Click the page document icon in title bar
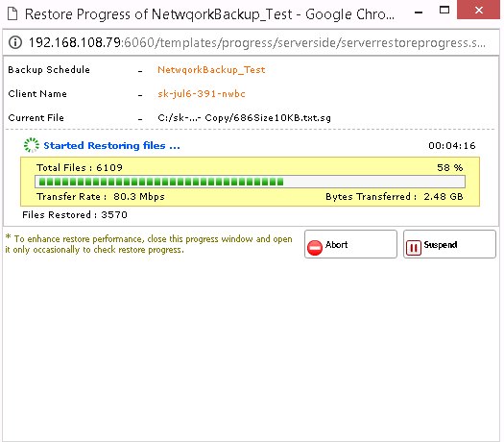The width and height of the screenshot is (504, 442). point(12,13)
